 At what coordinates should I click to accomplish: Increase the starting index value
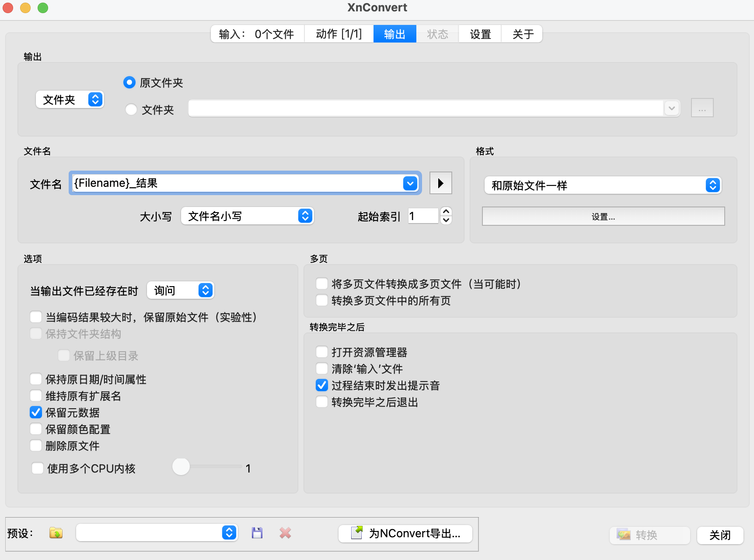pos(446,211)
